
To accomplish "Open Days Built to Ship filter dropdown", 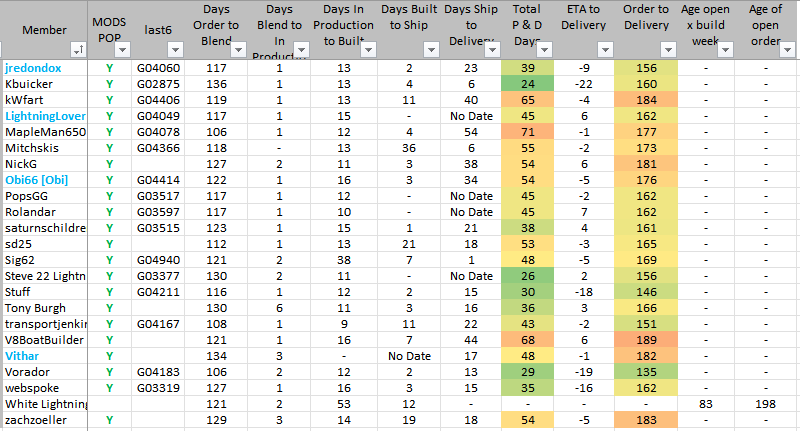I will (x=431, y=49).
